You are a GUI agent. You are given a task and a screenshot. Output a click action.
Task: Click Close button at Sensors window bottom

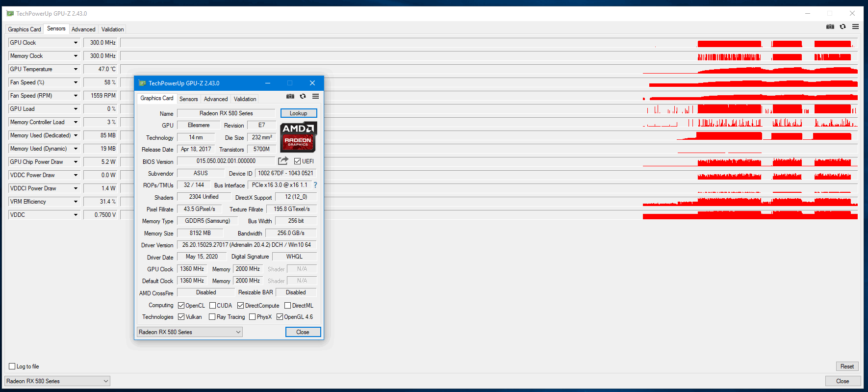[842, 381]
